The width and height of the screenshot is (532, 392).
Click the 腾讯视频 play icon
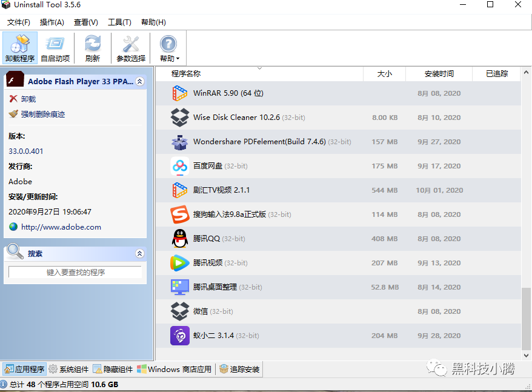(x=179, y=263)
